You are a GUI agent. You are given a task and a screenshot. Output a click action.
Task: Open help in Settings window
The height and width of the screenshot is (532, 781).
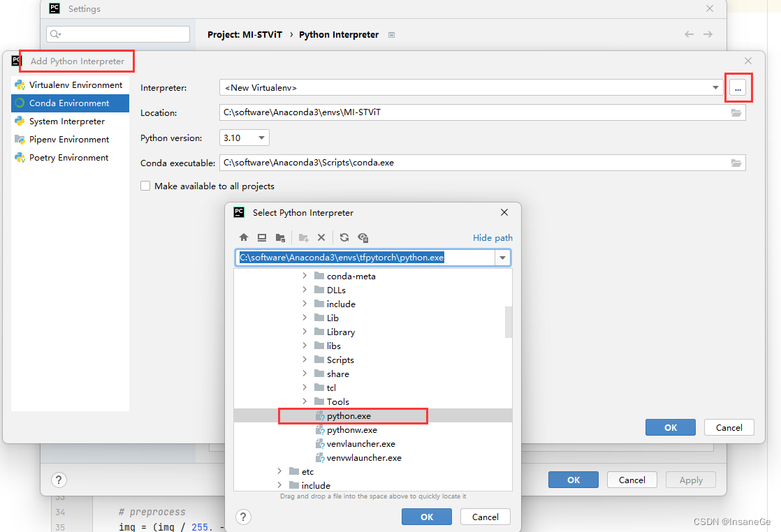(59, 480)
